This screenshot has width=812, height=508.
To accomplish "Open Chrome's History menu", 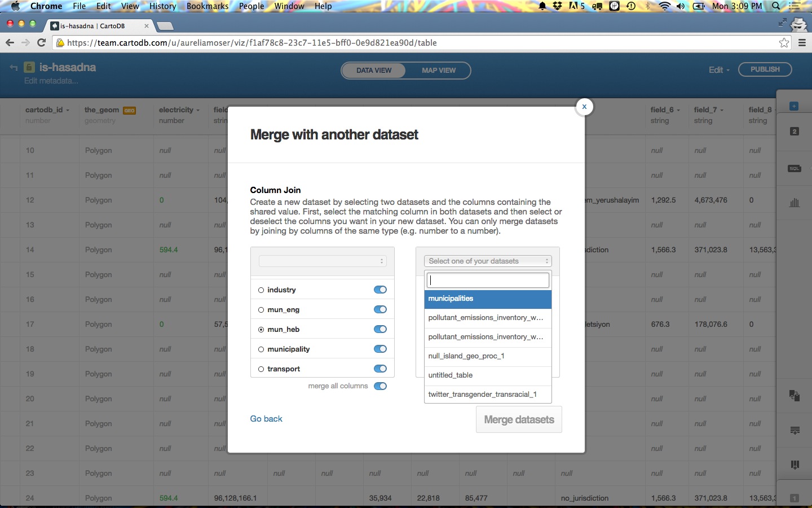I will coord(163,6).
